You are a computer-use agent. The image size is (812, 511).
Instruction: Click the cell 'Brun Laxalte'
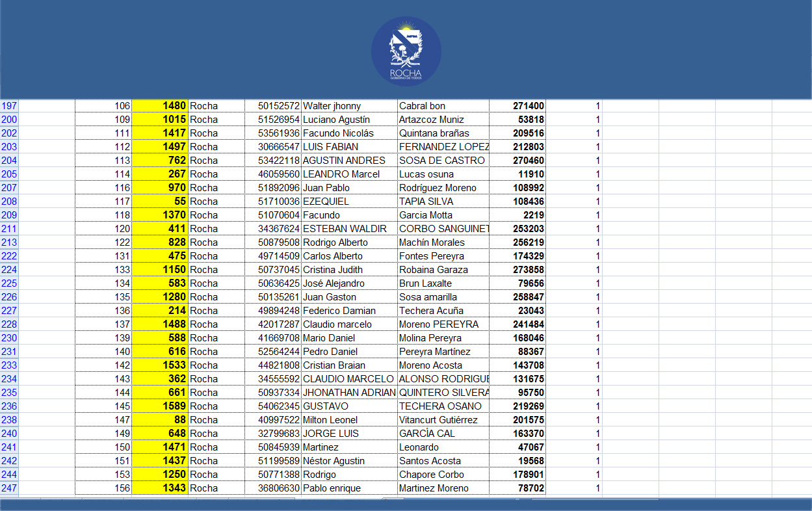443,283
